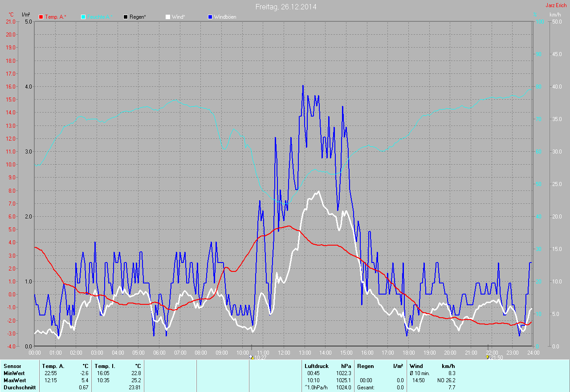The width and height of the screenshot is (570, 392).
Task: Click the indoor minimum value '22.8'
Action: [x=136, y=373]
